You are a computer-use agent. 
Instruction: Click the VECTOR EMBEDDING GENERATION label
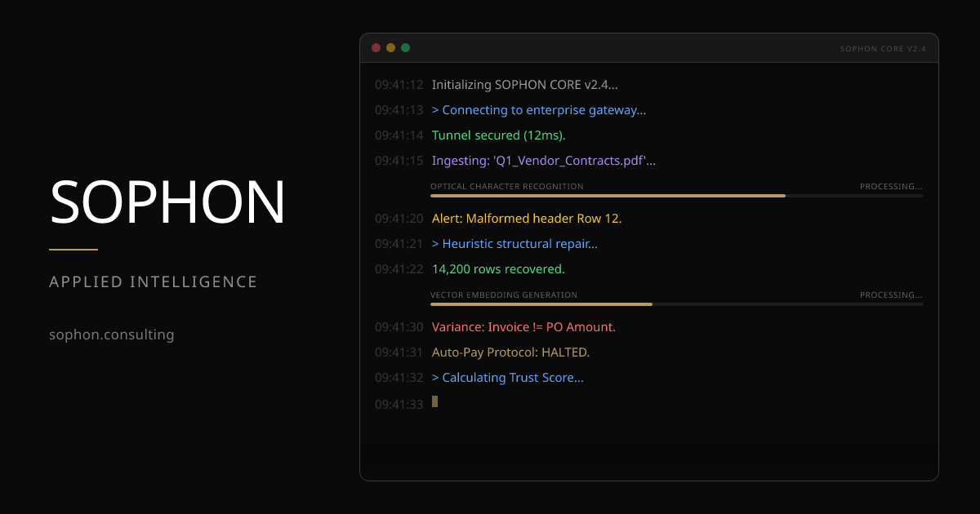tap(504, 295)
